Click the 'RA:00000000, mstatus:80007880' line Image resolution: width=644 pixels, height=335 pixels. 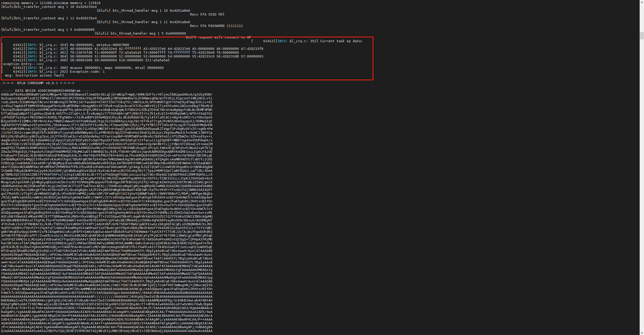(99, 45)
